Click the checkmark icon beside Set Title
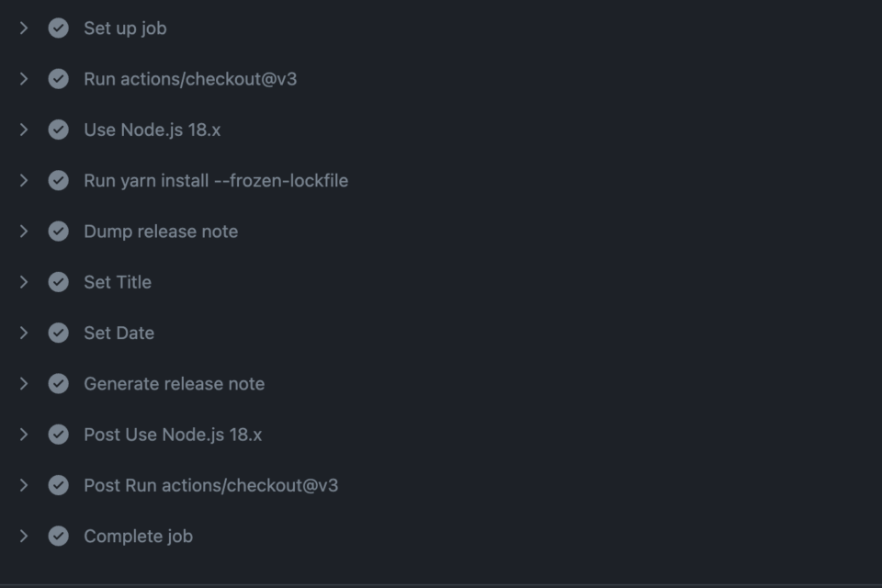Image resolution: width=882 pixels, height=588 pixels. pyautogui.click(x=59, y=282)
